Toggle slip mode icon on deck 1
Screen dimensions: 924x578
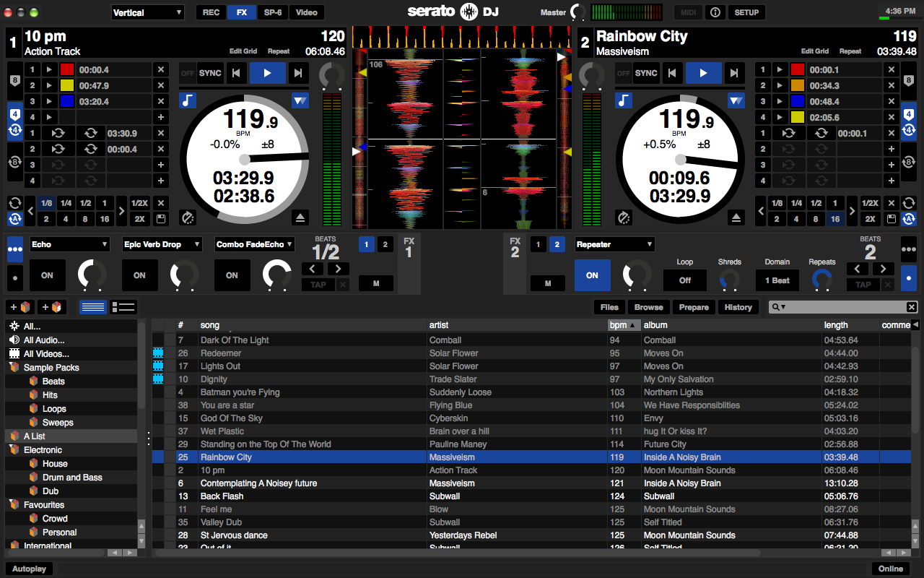click(x=188, y=217)
